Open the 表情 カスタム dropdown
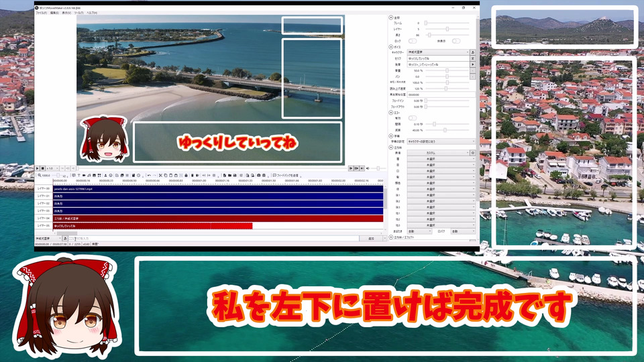The height and width of the screenshot is (362, 644). (x=438, y=153)
